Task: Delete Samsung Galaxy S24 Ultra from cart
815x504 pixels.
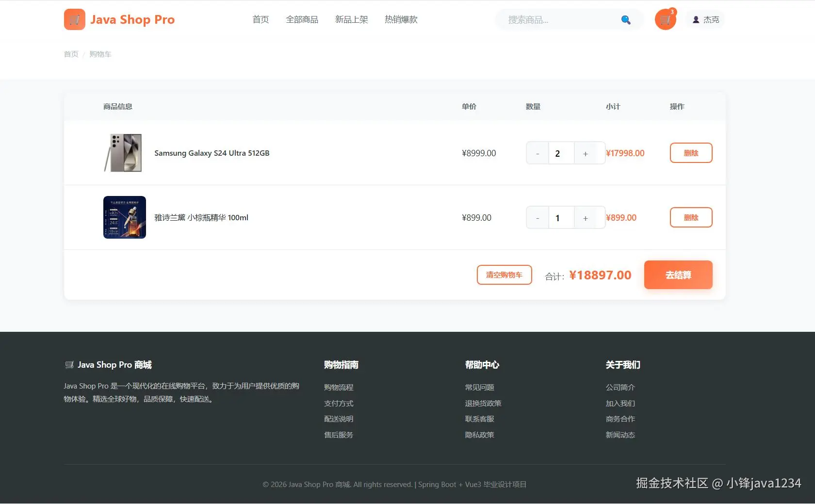Action: coord(691,153)
